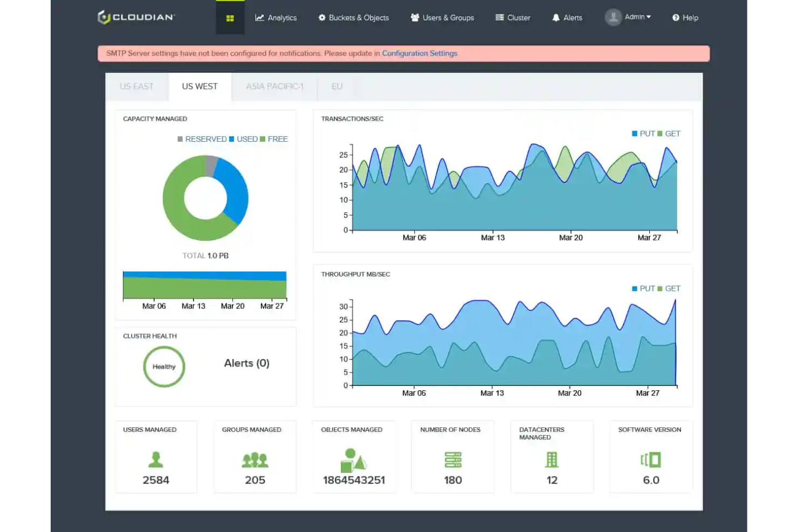Image resolution: width=798 pixels, height=532 pixels.
Task: Select the Software Version door icon
Action: coord(650,459)
